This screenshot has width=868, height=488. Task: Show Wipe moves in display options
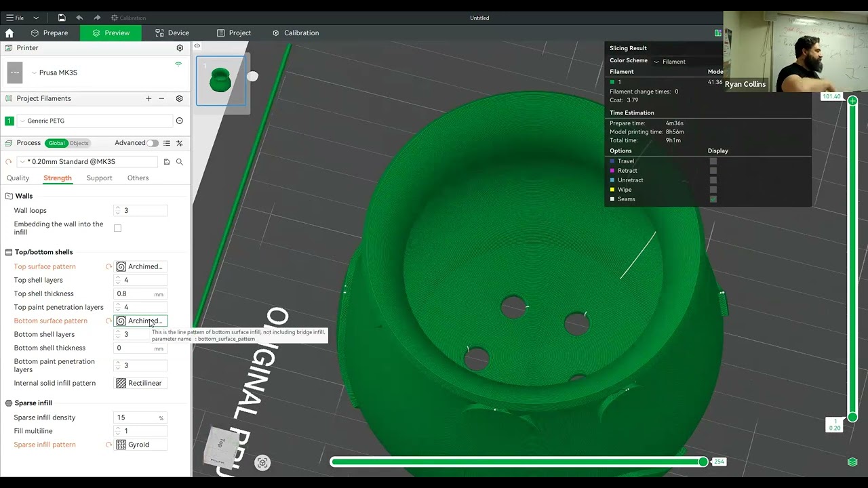(x=713, y=190)
